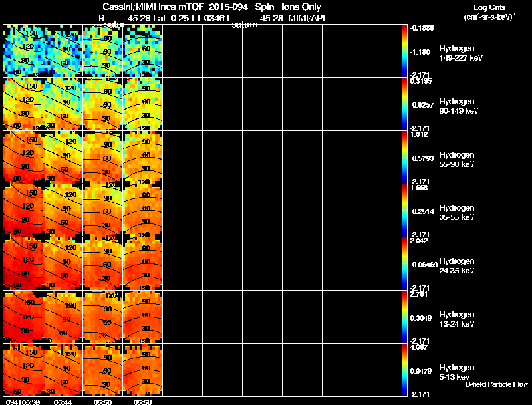
Task: Pick the 5-13 keV panel at 05:50
Action: 103,370
